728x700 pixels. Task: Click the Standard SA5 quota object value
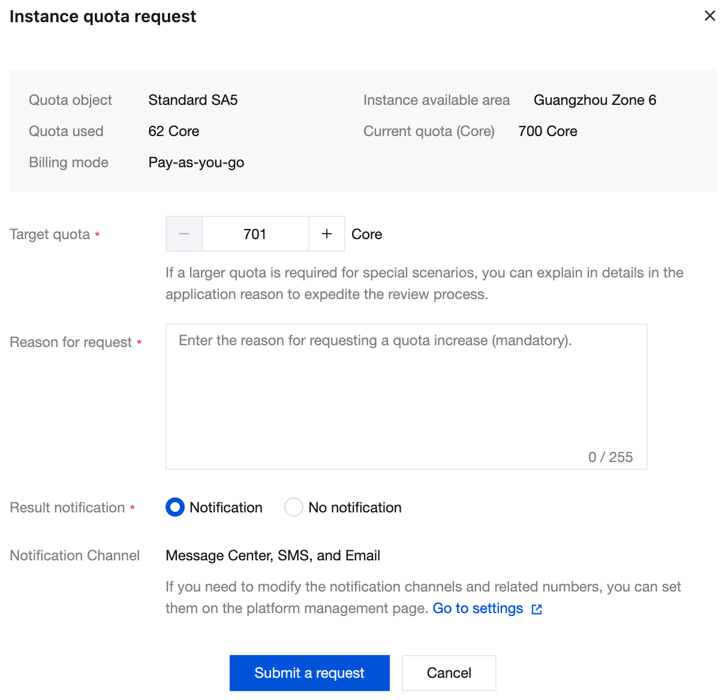coord(193,100)
